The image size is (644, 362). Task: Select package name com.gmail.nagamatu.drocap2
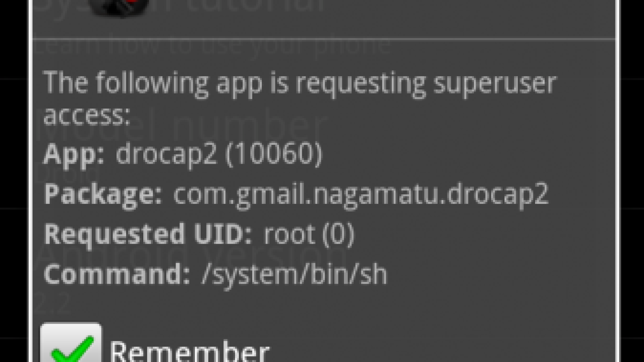[x=361, y=195]
